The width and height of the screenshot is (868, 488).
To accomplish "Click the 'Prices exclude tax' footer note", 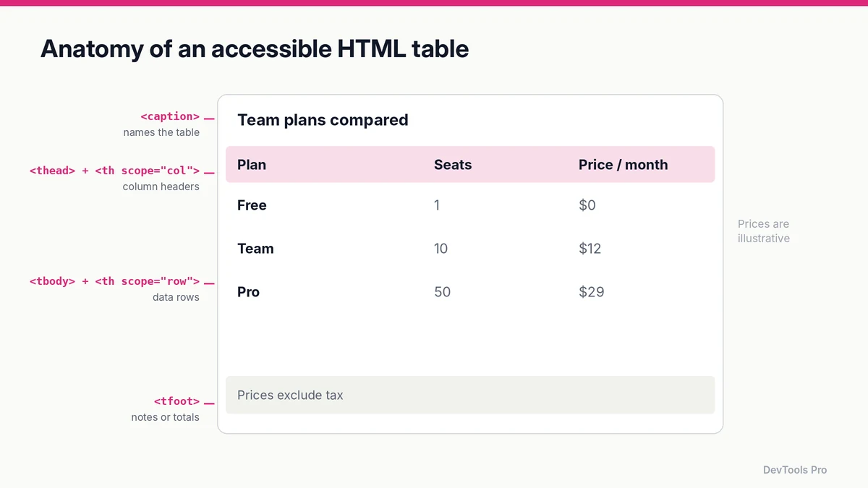I will pyautogui.click(x=290, y=395).
